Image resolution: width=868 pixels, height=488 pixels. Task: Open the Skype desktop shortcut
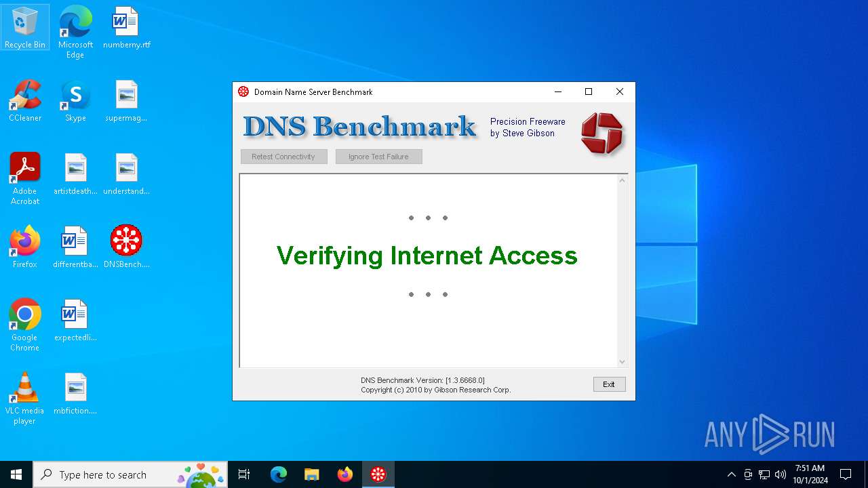coord(75,101)
